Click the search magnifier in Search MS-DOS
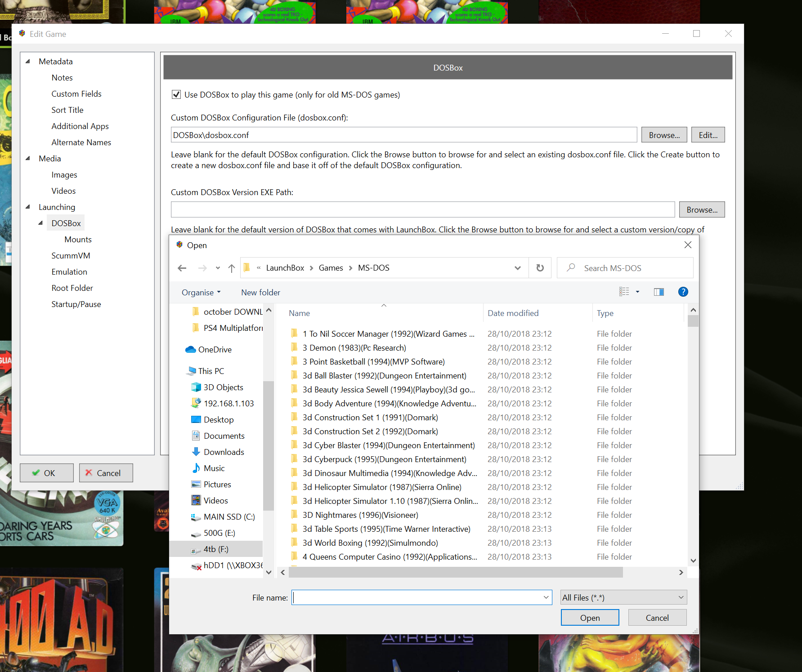This screenshot has height=672, width=802. pyautogui.click(x=571, y=267)
